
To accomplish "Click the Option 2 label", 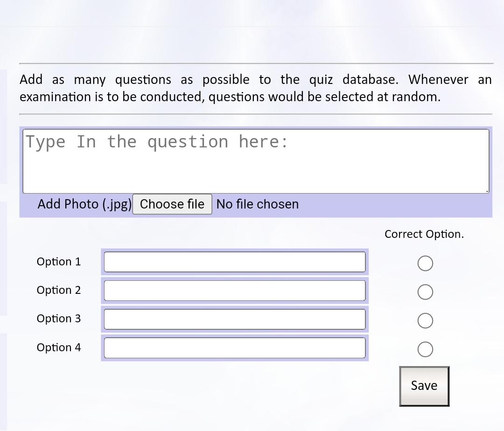I will [x=59, y=290].
